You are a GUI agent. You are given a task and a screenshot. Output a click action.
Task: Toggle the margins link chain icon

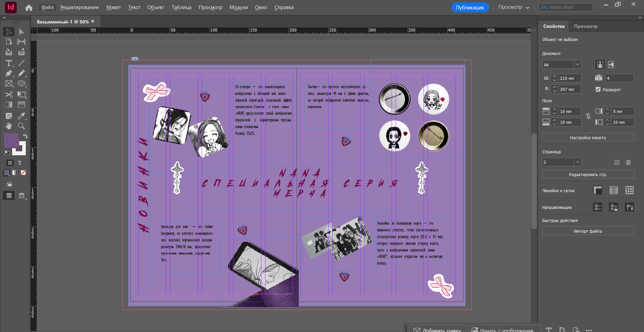pos(588,116)
